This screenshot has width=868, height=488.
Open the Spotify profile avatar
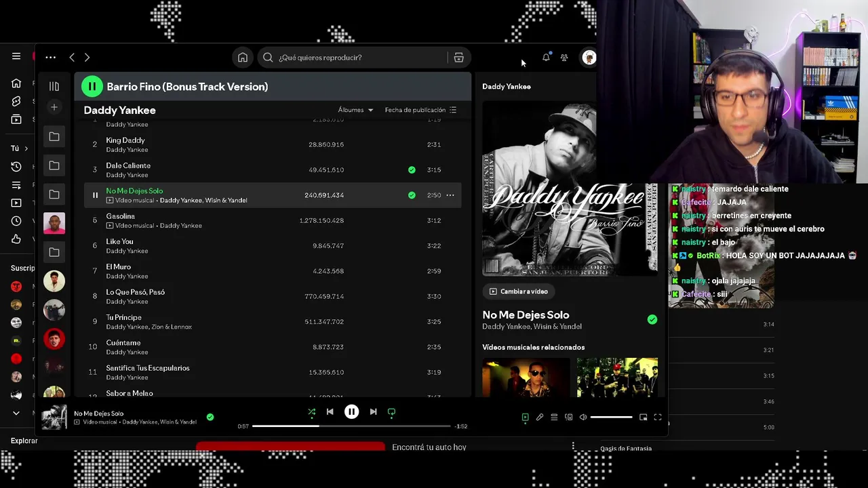[x=589, y=58]
